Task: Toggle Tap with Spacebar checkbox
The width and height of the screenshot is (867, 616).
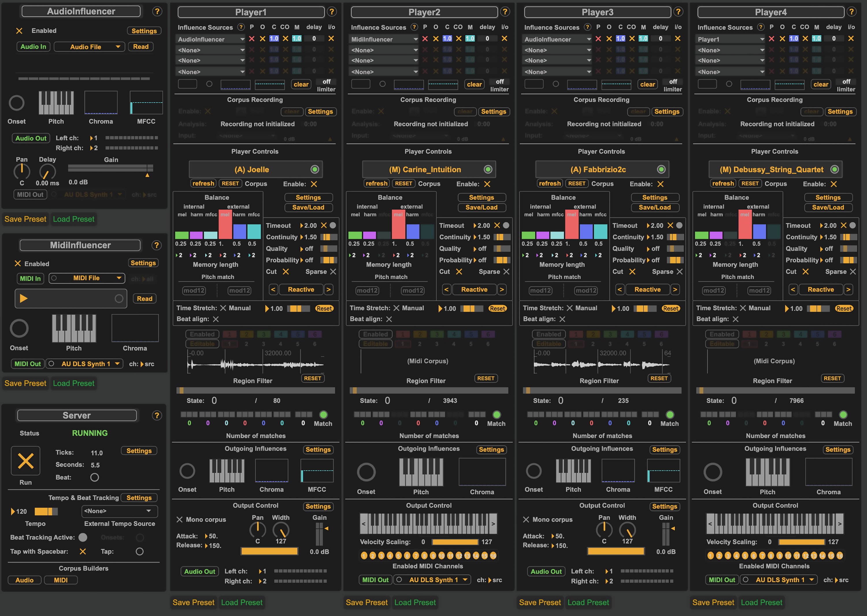Action: pos(83,551)
